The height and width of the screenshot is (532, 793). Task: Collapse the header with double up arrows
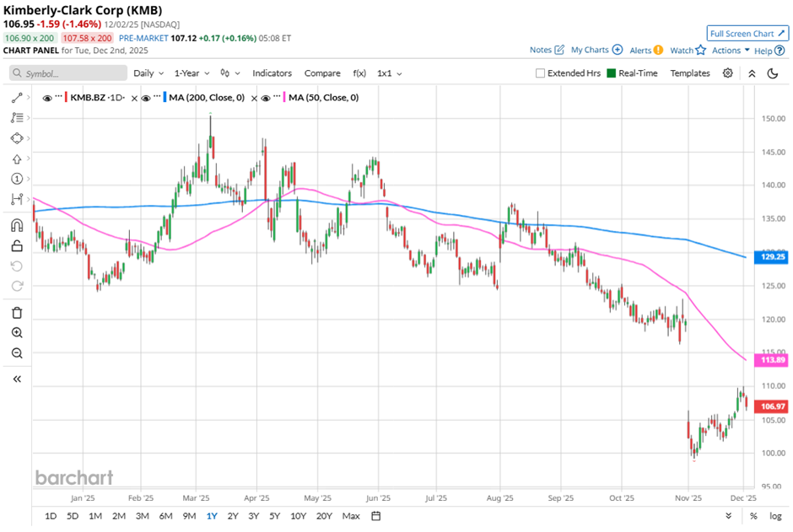[752, 73]
